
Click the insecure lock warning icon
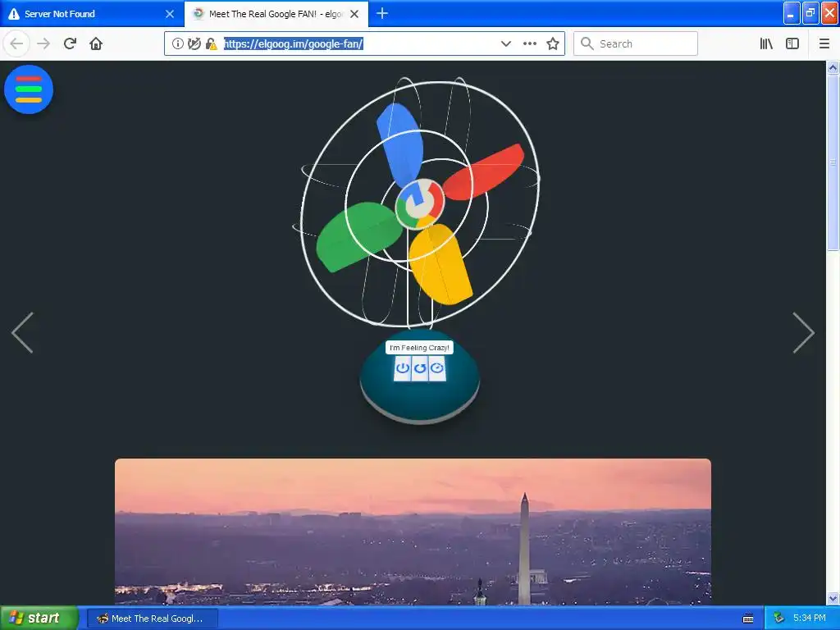coord(211,43)
